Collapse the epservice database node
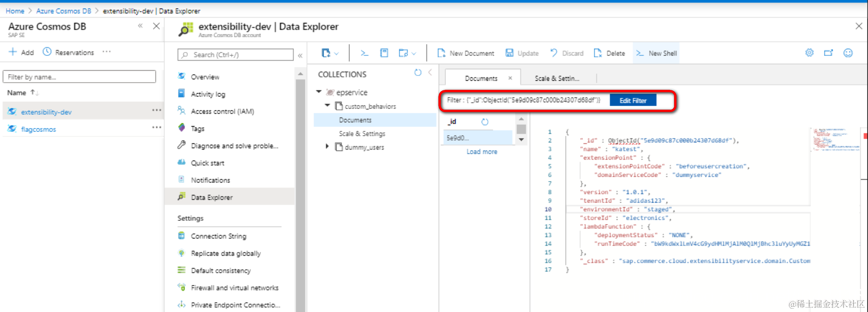This screenshot has height=312, width=868. [x=319, y=91]
